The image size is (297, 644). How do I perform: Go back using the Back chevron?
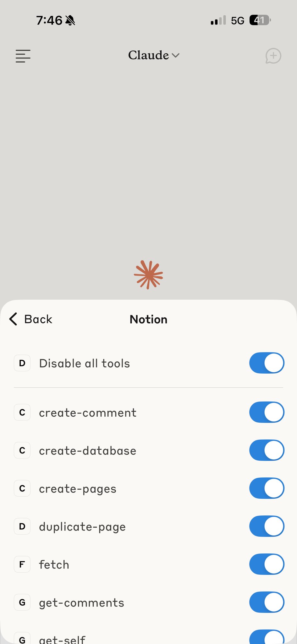coord(13,319)
